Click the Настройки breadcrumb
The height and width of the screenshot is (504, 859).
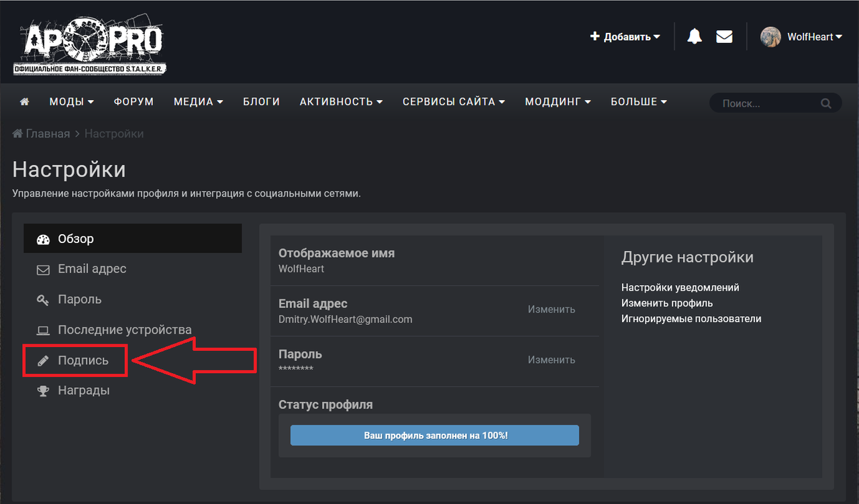[x=114, y=134]
